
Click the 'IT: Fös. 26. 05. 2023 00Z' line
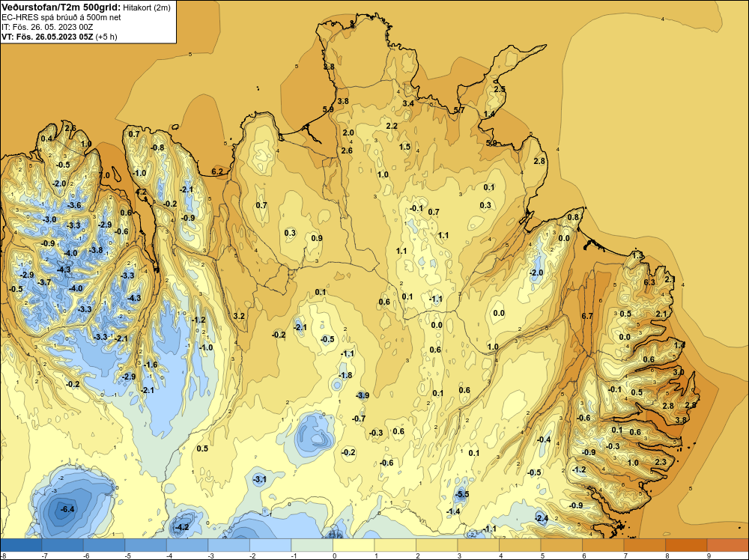point(47,27)
